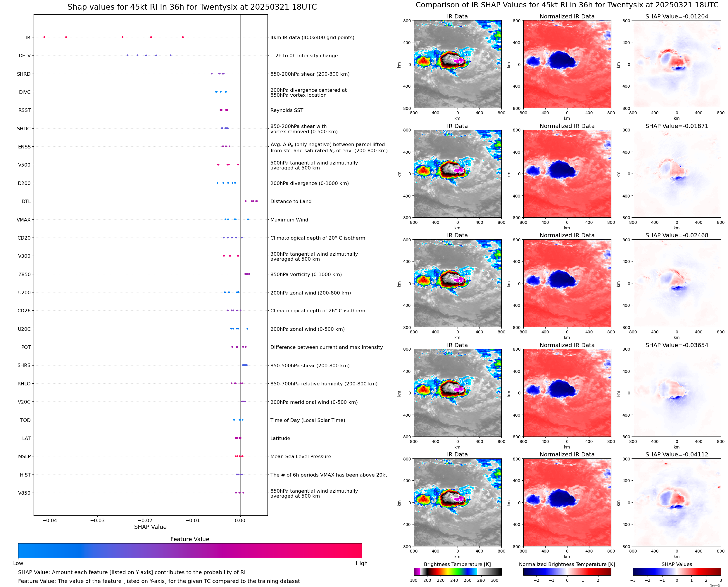Click the 'Reynolds SST' description text

pos(287,110)
